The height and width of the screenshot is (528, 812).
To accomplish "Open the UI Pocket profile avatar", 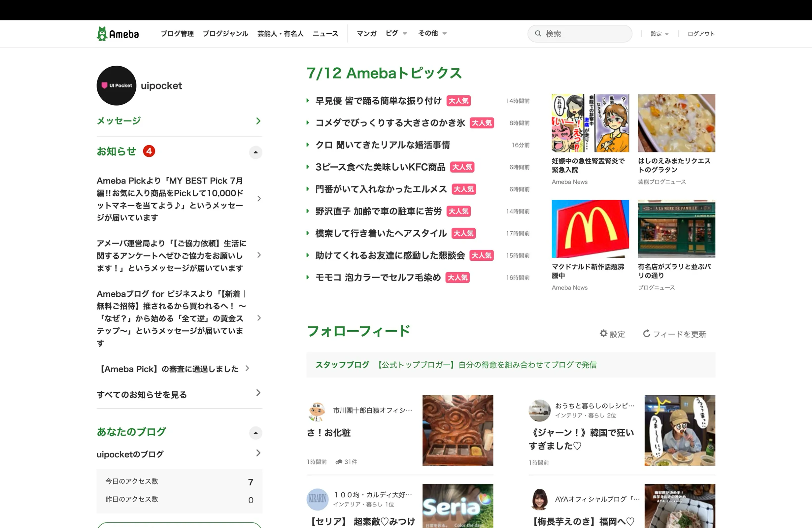I will [116, 85].
